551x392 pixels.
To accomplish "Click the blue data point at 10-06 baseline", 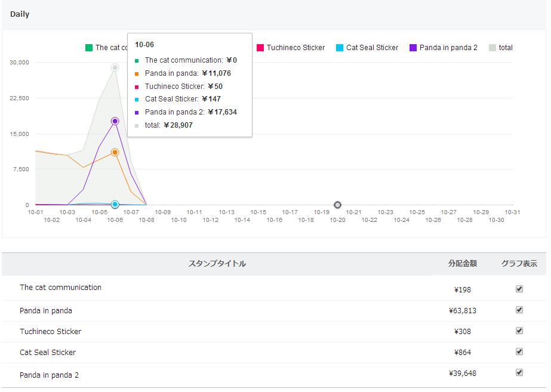I will 115,205.
